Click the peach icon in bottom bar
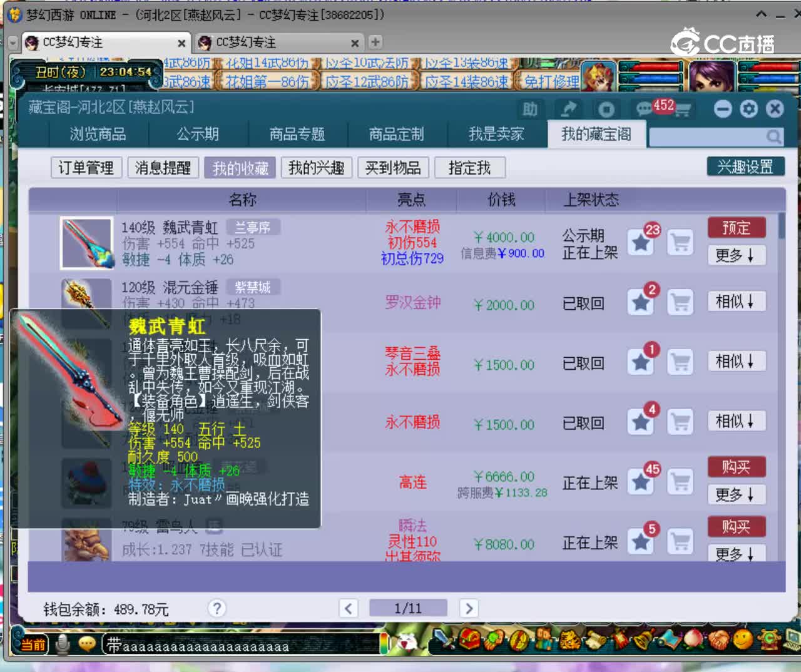The height and width of the screenshot is (672, 801). (x=693, y=639)
